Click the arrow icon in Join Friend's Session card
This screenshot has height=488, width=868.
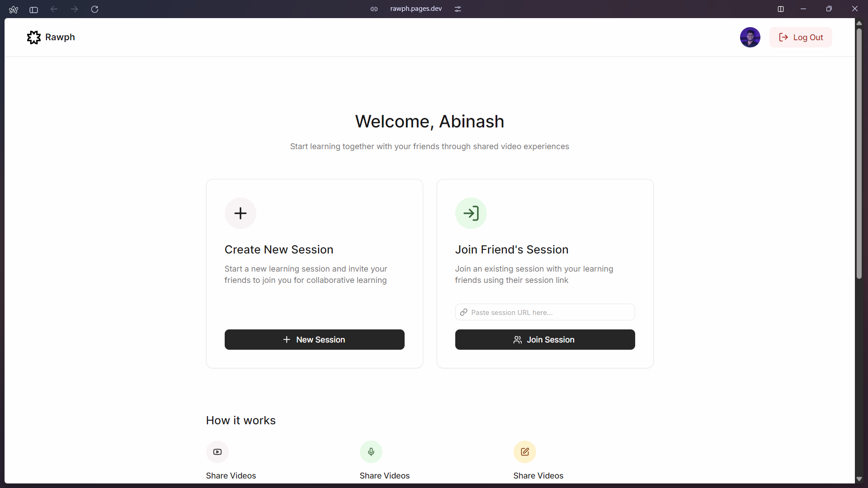[x=471, y=213]
